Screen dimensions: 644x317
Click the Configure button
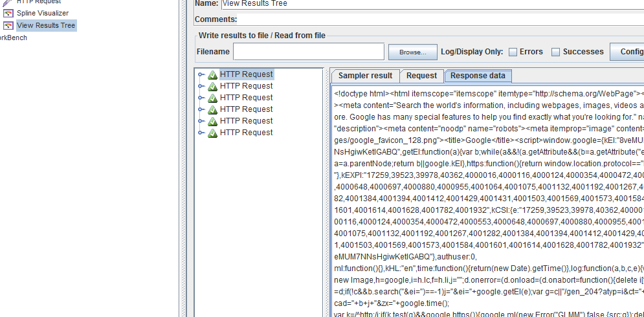point(627,52)
